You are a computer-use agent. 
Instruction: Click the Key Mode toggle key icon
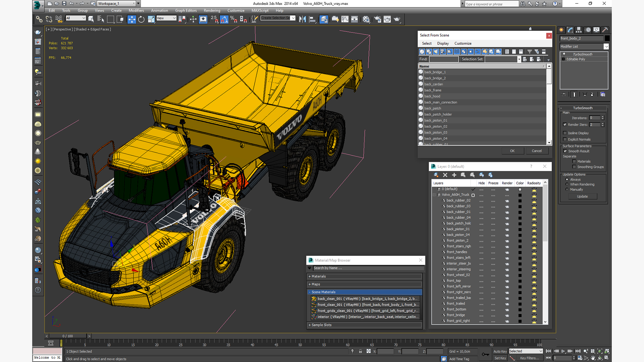coord(485,354)
